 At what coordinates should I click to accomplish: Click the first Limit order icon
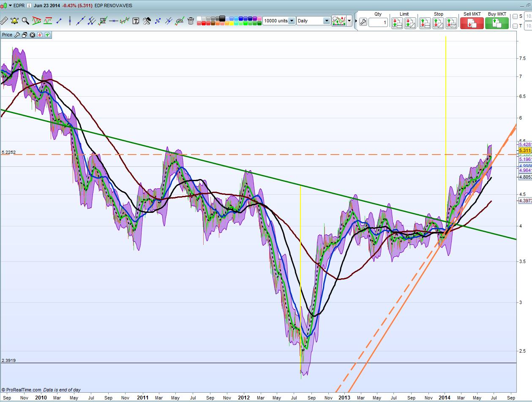397,23
